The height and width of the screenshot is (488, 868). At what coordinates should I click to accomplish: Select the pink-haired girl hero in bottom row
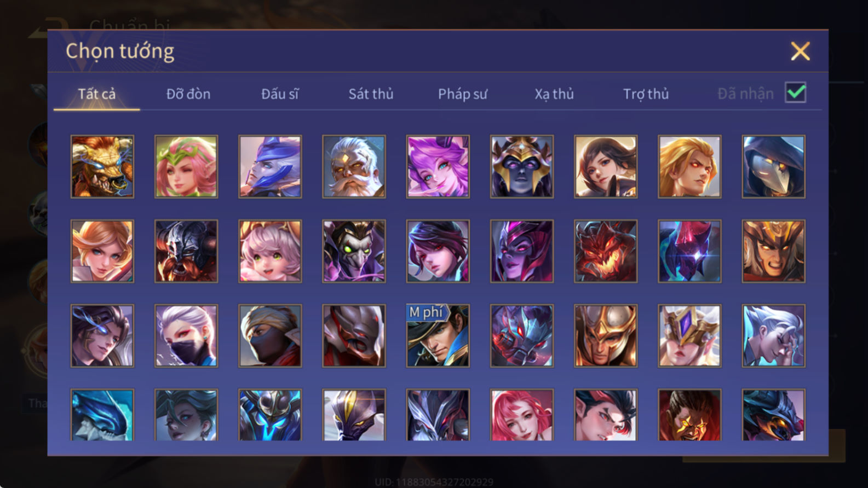522,415
